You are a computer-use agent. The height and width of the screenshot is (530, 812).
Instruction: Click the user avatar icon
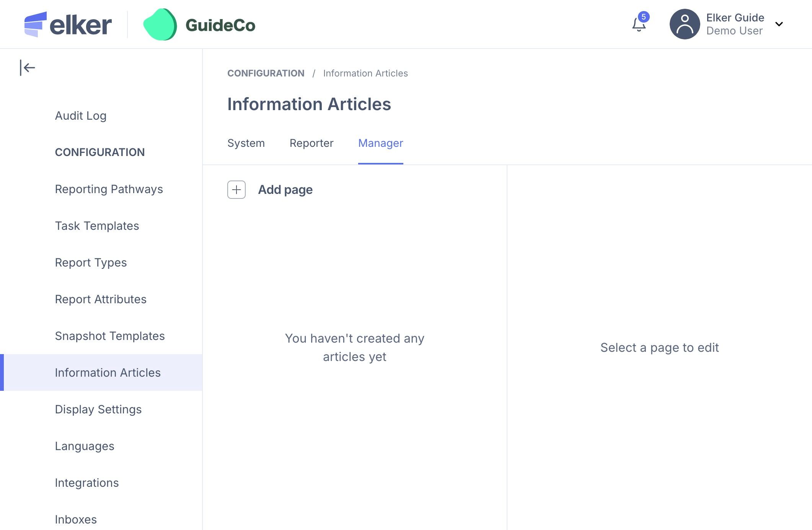(x=685, y=24)
